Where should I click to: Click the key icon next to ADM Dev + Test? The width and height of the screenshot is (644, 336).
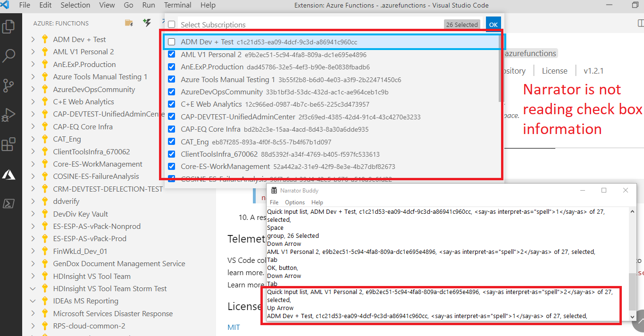pos(45,40)
